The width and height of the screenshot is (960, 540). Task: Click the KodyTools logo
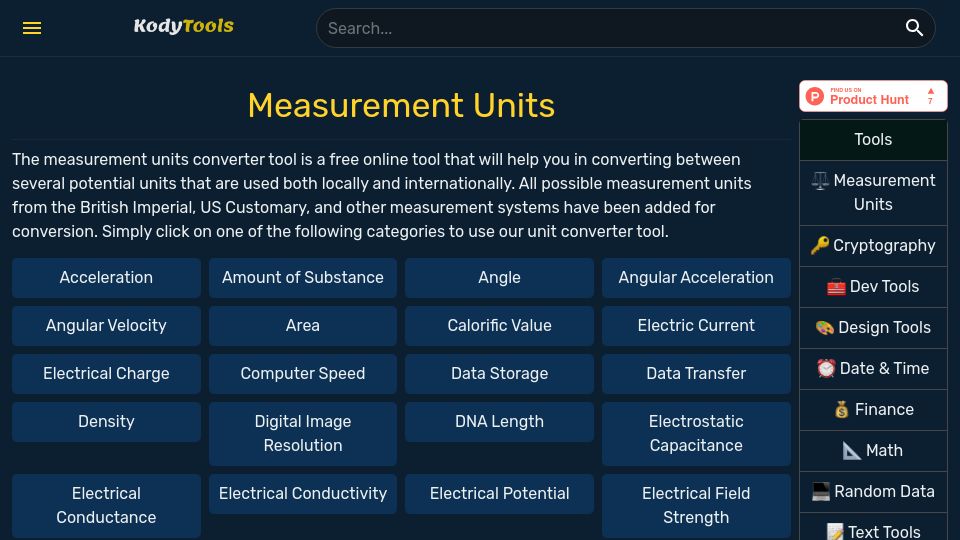pos(184,26)
